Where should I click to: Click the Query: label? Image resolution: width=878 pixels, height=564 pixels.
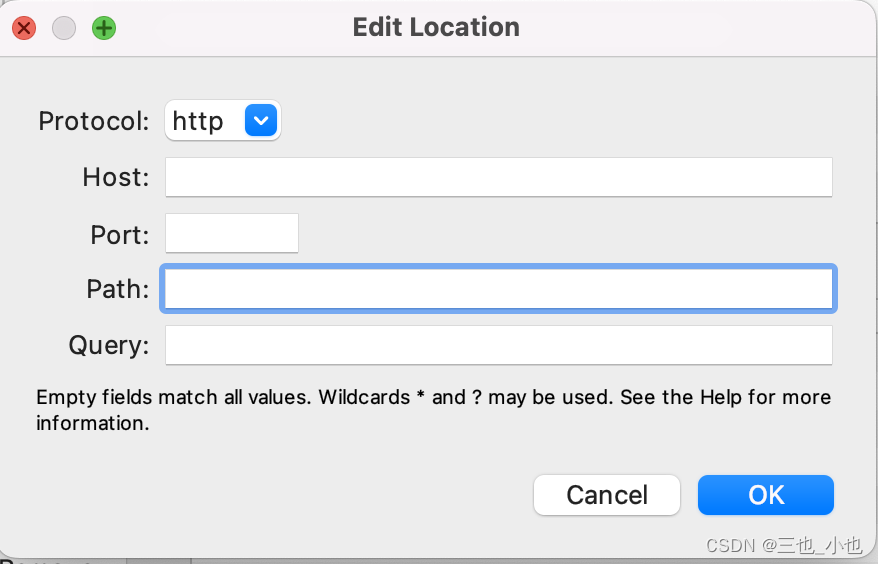(109, 345)
